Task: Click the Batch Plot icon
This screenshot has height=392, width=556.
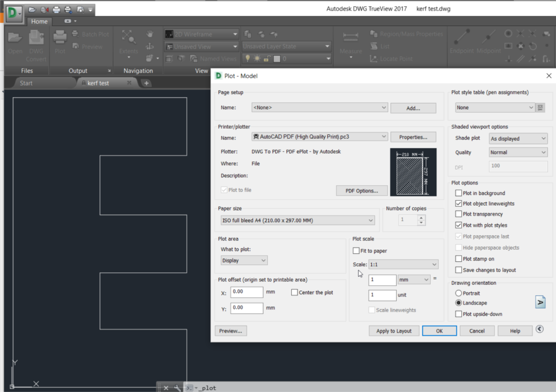Action: [75, 33]
